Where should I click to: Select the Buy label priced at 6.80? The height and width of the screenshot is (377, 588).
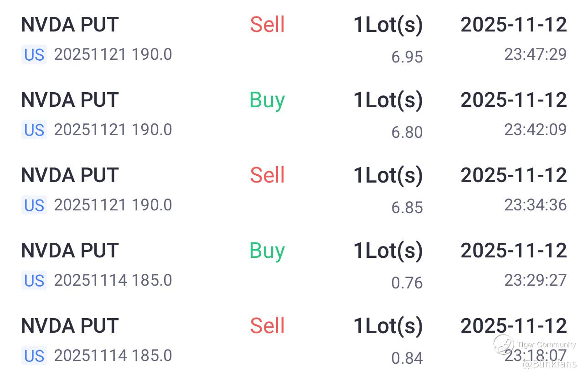(267, 100)
